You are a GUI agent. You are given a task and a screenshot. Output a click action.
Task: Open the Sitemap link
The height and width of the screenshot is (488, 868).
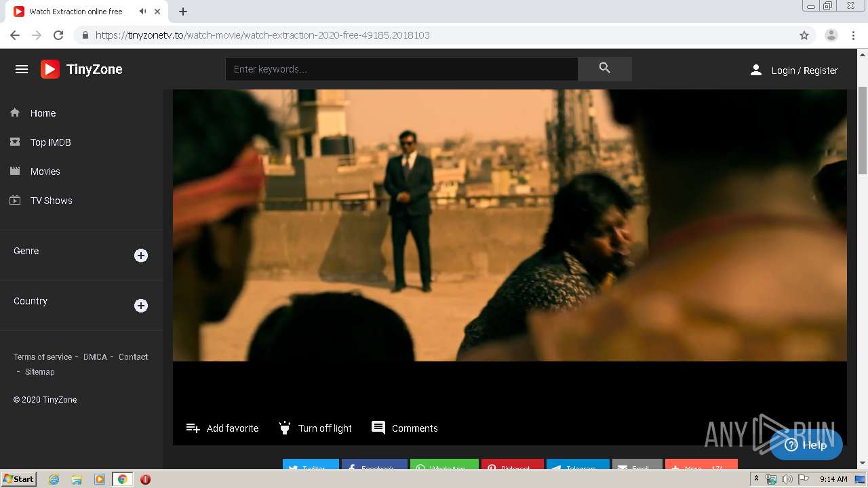(39, 371)
